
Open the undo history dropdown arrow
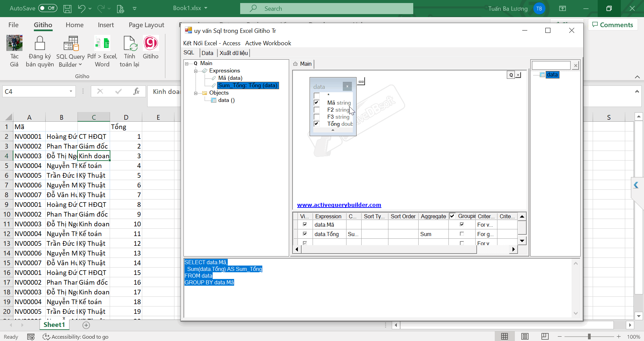[90, 9]
